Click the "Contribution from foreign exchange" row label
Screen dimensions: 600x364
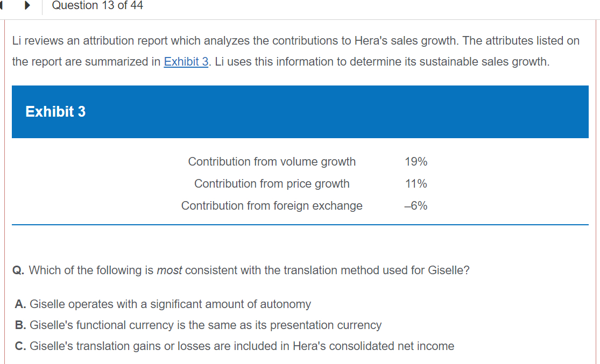(272, 206)
